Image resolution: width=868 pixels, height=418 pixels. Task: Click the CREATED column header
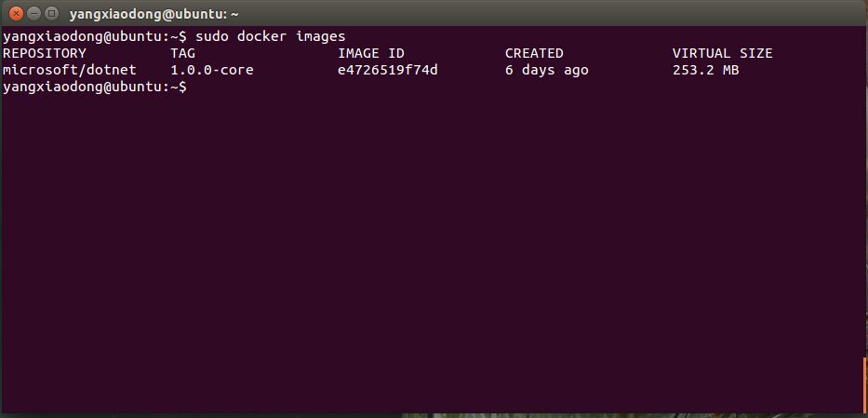tap(534, 53)
